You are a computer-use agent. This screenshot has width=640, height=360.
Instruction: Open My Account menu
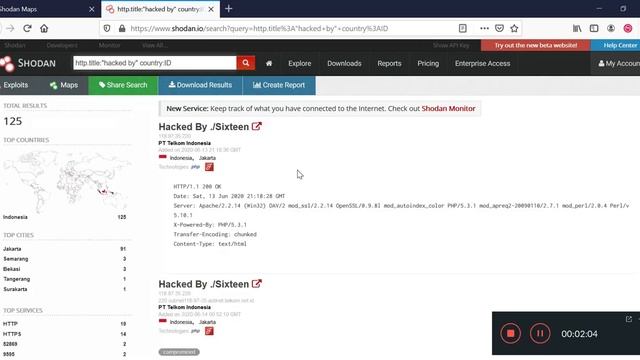[618, 63]
